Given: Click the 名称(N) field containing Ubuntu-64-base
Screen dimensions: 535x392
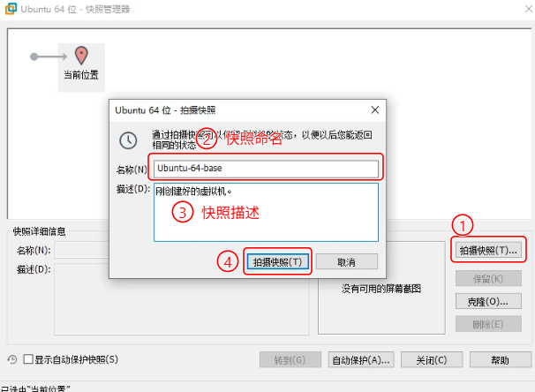Looking at the screenshot, I should click(266, 169).
